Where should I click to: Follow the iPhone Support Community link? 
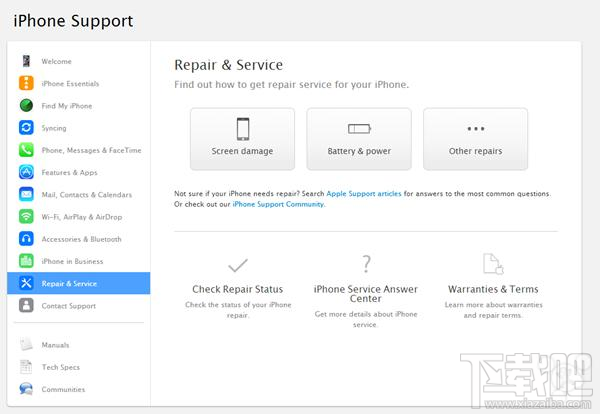[x=278, y=204]
